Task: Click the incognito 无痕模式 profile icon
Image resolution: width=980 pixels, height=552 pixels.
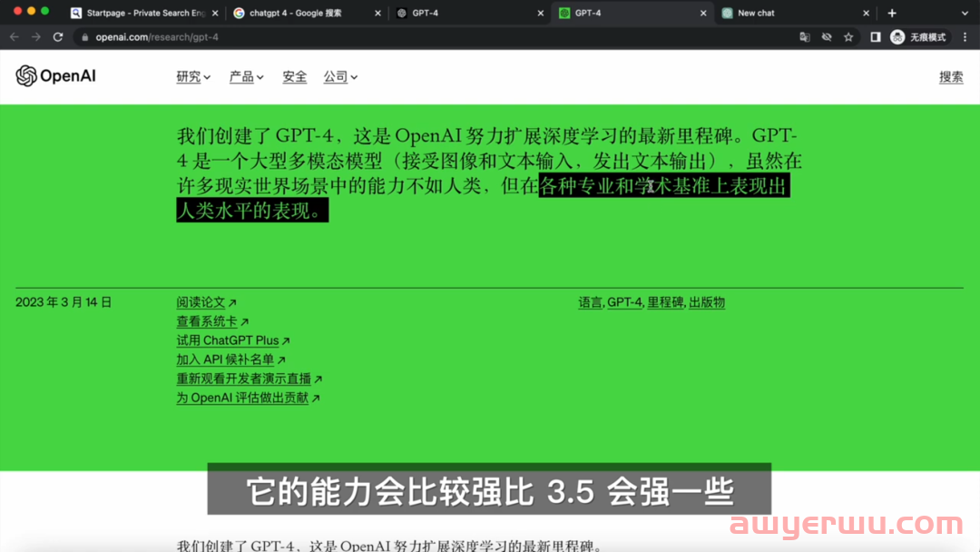Action: click(918, 37)
